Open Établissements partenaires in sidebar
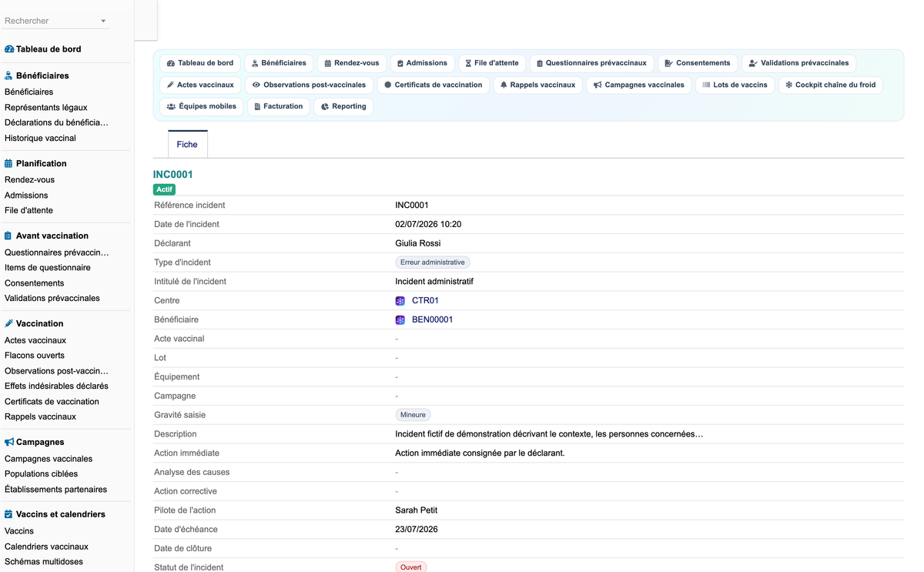Screen dimensions: 924x572 55,490
